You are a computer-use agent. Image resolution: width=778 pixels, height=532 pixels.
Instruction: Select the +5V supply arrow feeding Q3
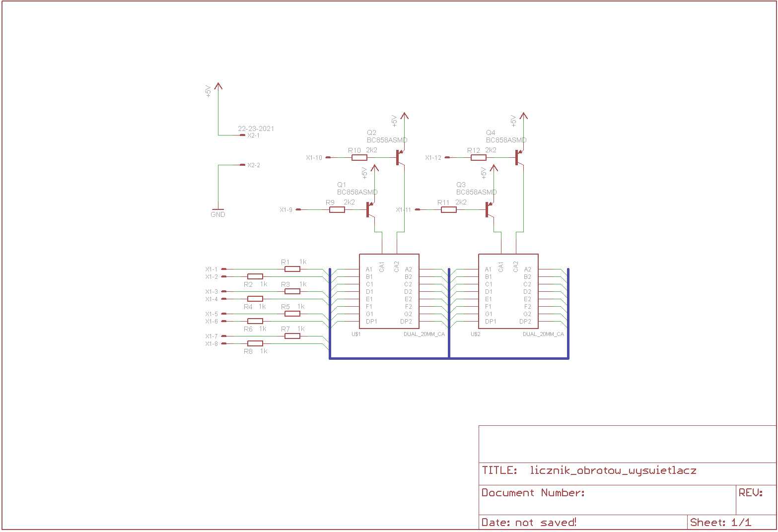tap(494, 168)
